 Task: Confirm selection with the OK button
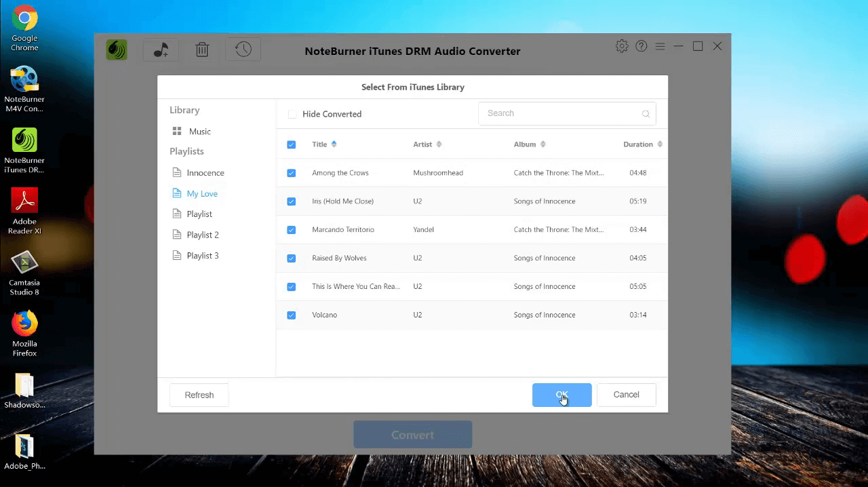tap(561, 395)
